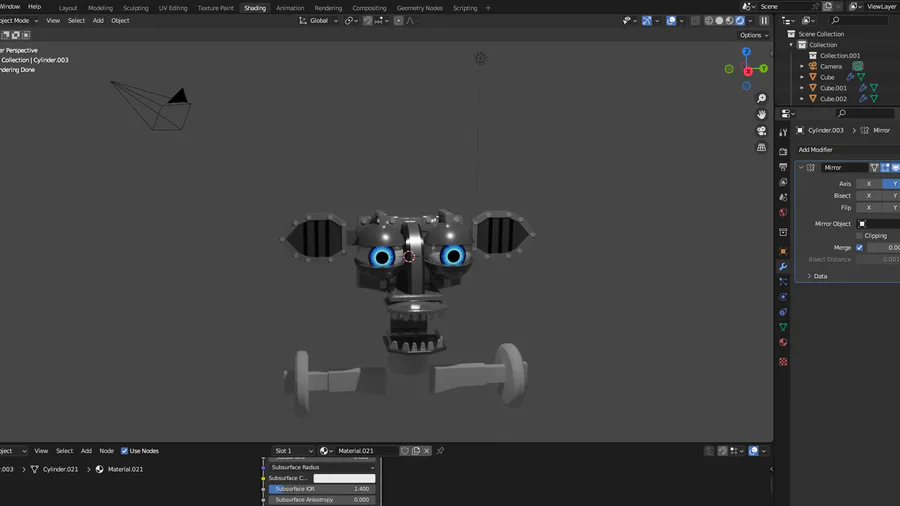Select solid viewport shading
900x506 pixels.
(x=719, y=21)
